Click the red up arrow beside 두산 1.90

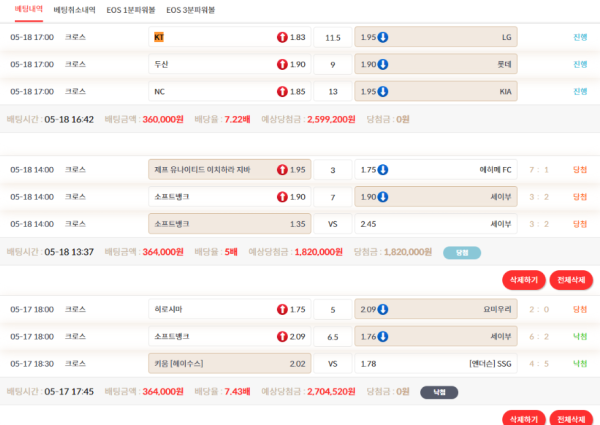click(x=282, y=64)
